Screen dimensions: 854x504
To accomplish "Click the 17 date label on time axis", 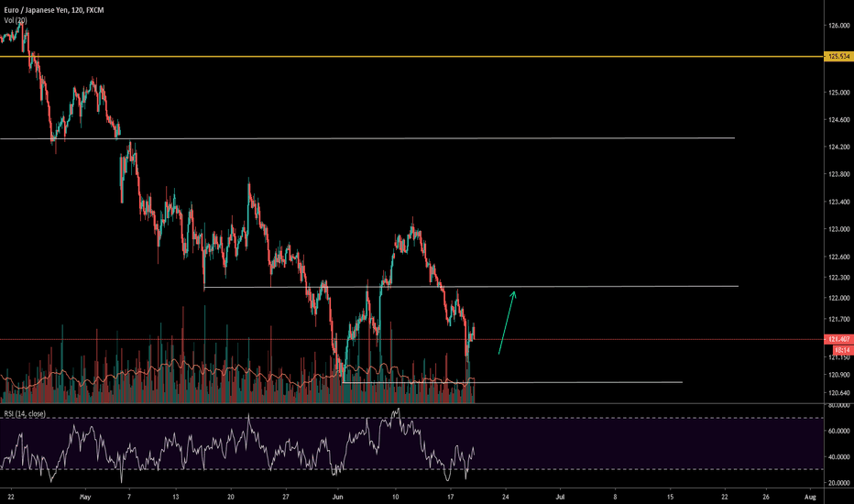I will pos(451,497).
